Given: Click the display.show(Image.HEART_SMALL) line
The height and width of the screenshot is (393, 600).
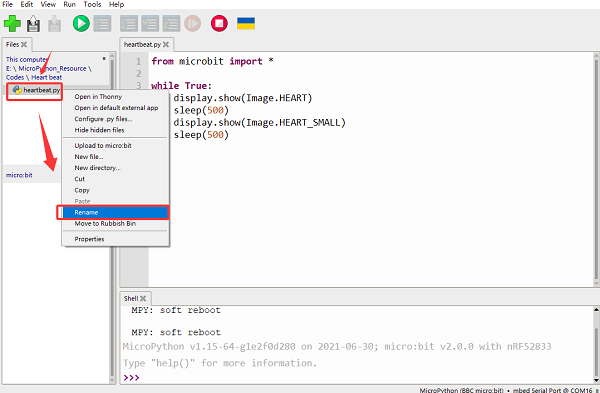Looking at the screenshot, I should tap(259, 122).
